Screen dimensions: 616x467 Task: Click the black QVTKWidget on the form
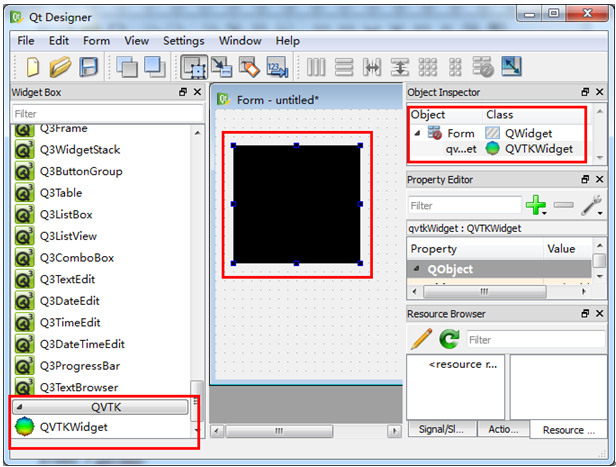click(x=297, y=204)
